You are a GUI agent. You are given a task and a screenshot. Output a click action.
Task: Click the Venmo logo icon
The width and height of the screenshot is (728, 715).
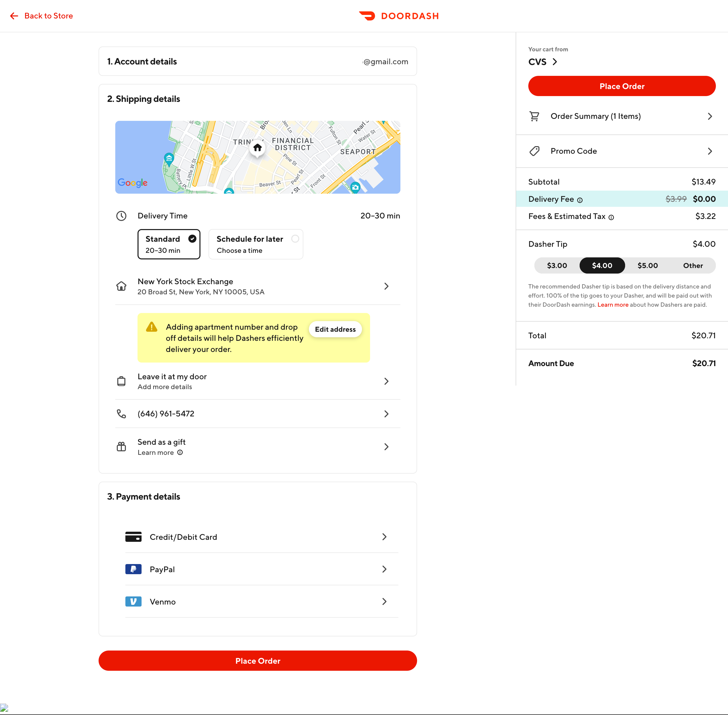pyautogui.click(x=133, y=601)
